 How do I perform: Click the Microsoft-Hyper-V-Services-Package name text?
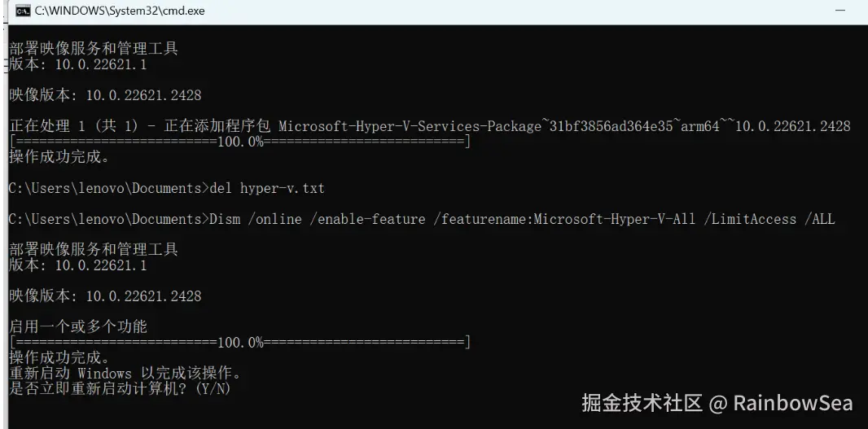pos(410,126)
